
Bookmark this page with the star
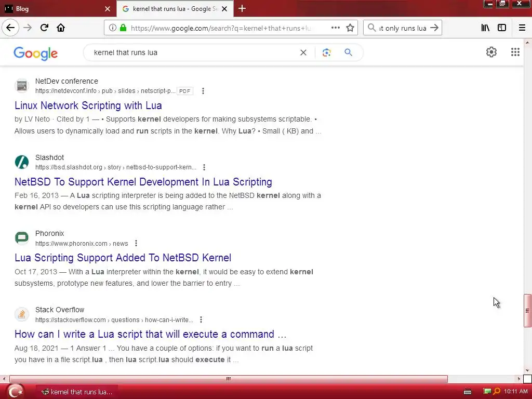coord(350,28)
